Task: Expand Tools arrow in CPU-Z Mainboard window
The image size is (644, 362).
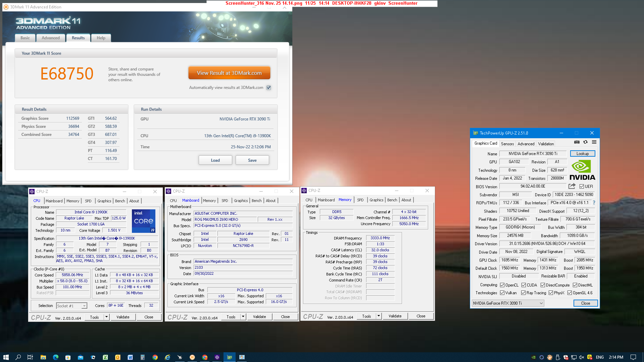Action: pyautogui.click(x=243, y=317)
